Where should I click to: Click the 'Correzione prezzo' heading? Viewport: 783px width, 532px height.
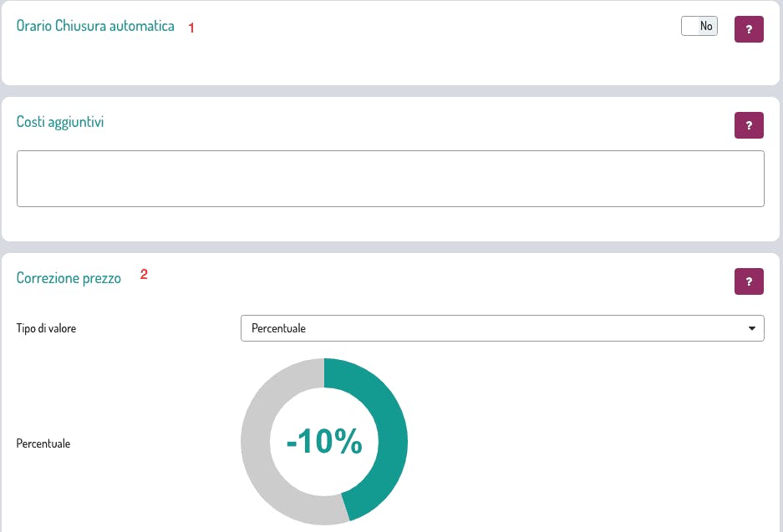click(69, 278)
